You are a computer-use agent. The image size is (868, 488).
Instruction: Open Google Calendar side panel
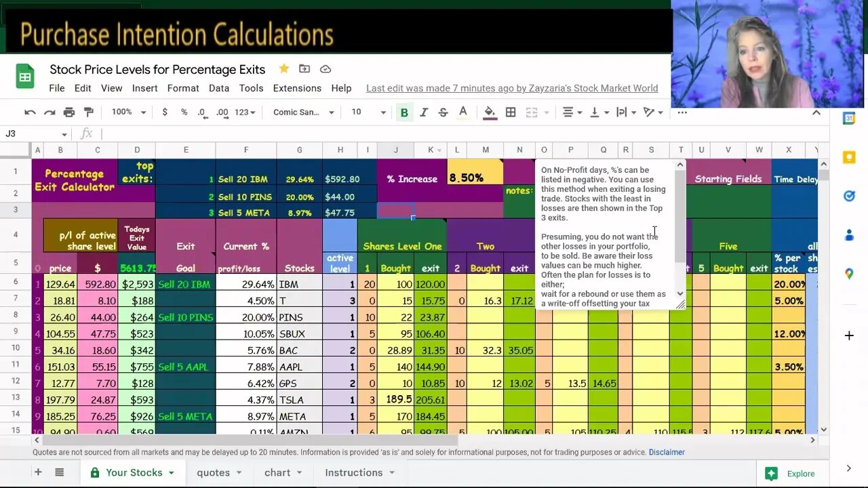coord(849,119)
